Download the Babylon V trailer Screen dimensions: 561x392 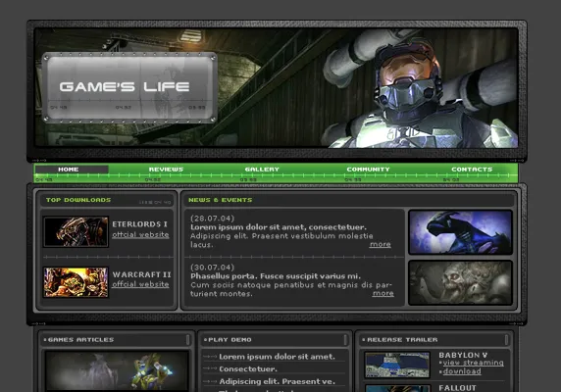(x=462, y=371)
